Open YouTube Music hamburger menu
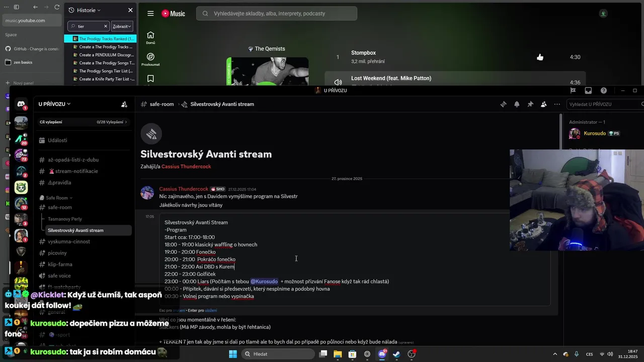 click(150, 14)
